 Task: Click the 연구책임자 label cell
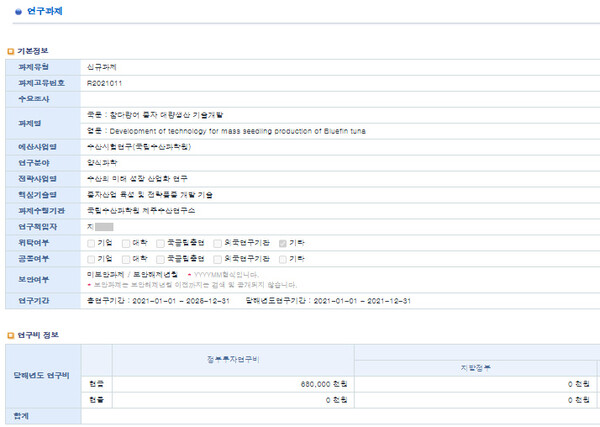(x=43, y=227)
